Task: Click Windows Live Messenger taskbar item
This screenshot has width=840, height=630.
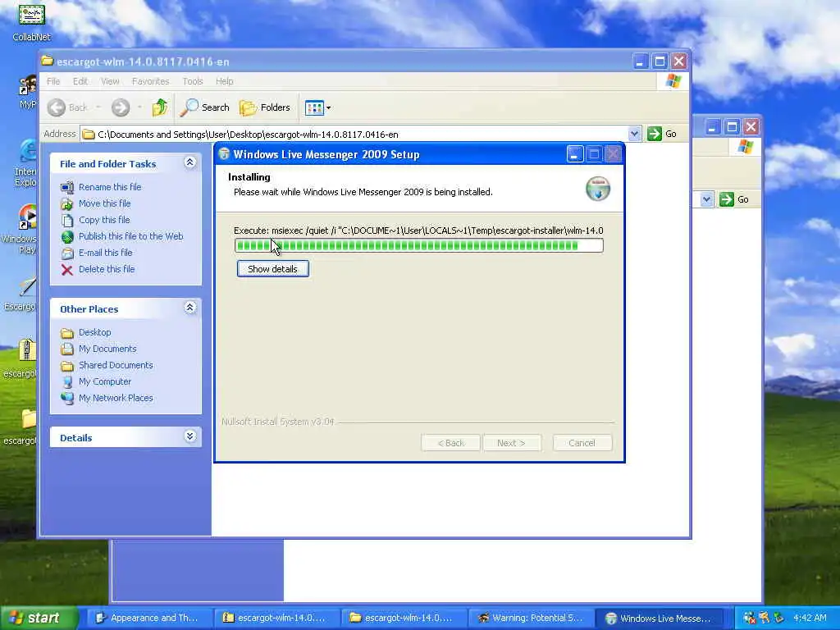Action: click(659, 618)
